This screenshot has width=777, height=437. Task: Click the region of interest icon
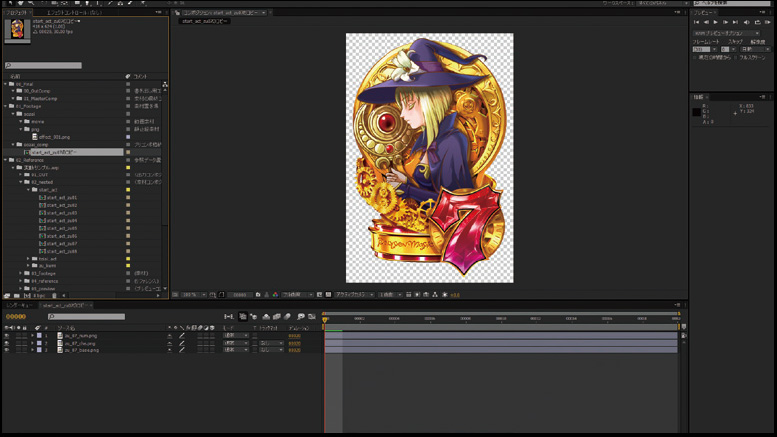click(x=319, y=294)
